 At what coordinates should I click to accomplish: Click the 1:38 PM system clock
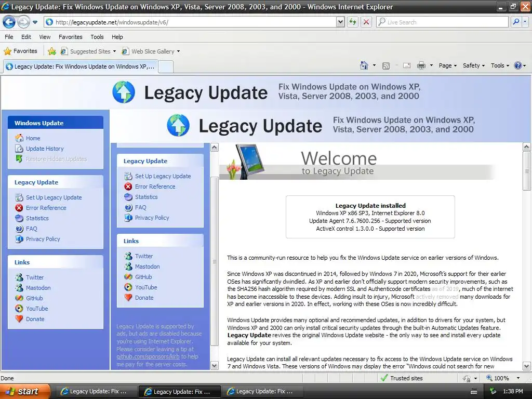click(513, 392)
